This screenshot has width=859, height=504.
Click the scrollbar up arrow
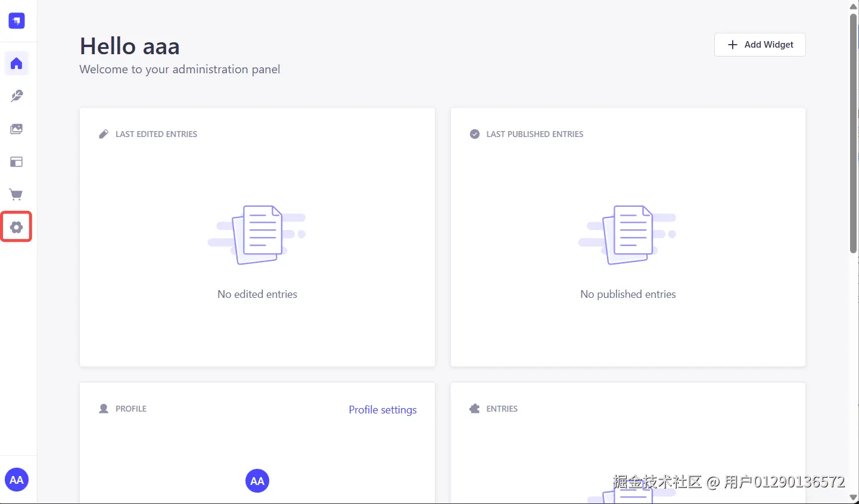(x=854, y=6)
